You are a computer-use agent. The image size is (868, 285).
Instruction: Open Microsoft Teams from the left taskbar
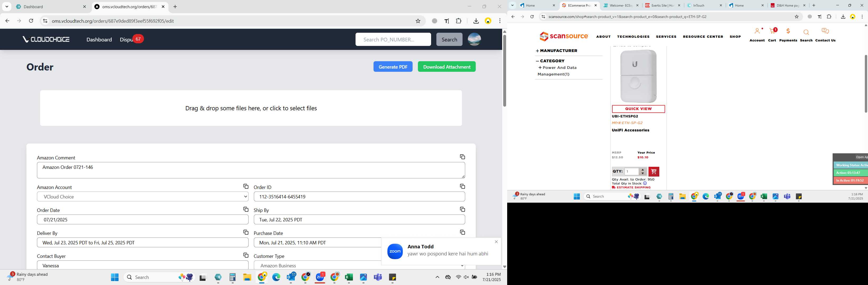[378, 277]
